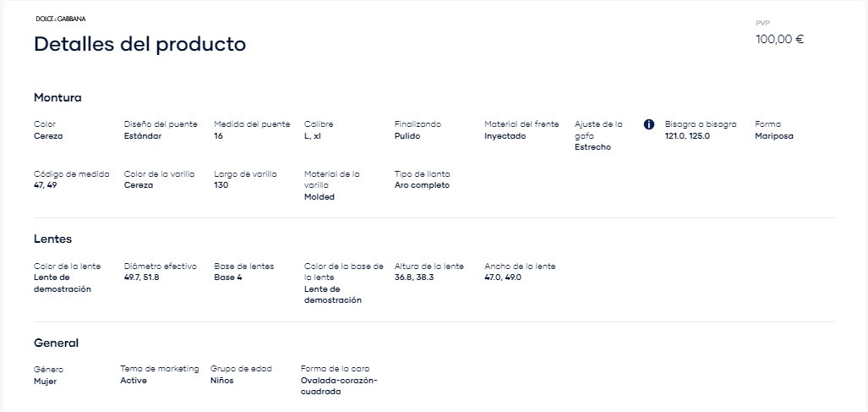Click the Grupo de edad value Niños
The height and width of the screenshot is (412, 868).
click(x=222, y=381)
